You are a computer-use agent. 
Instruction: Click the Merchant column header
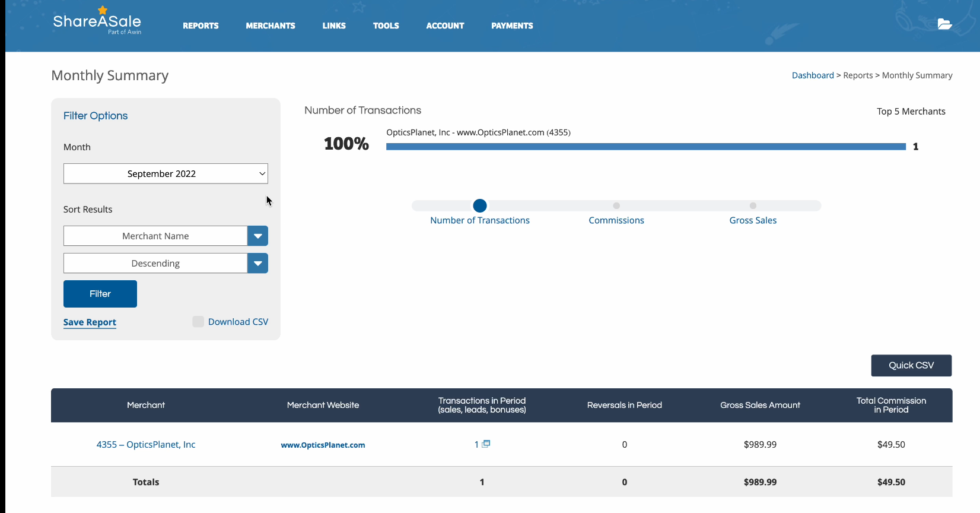click(x=146, y=405)
